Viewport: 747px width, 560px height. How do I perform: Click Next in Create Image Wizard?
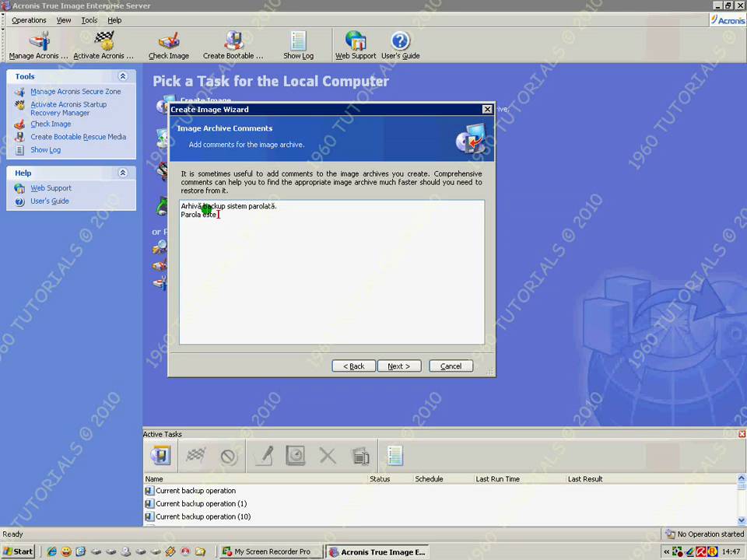[399, 366]
